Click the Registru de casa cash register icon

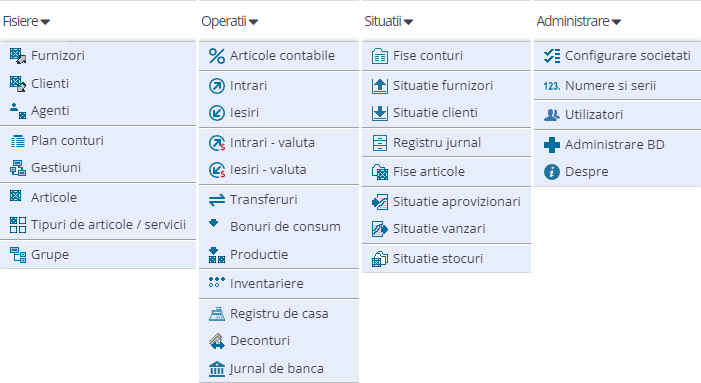[x=217, y=314]
